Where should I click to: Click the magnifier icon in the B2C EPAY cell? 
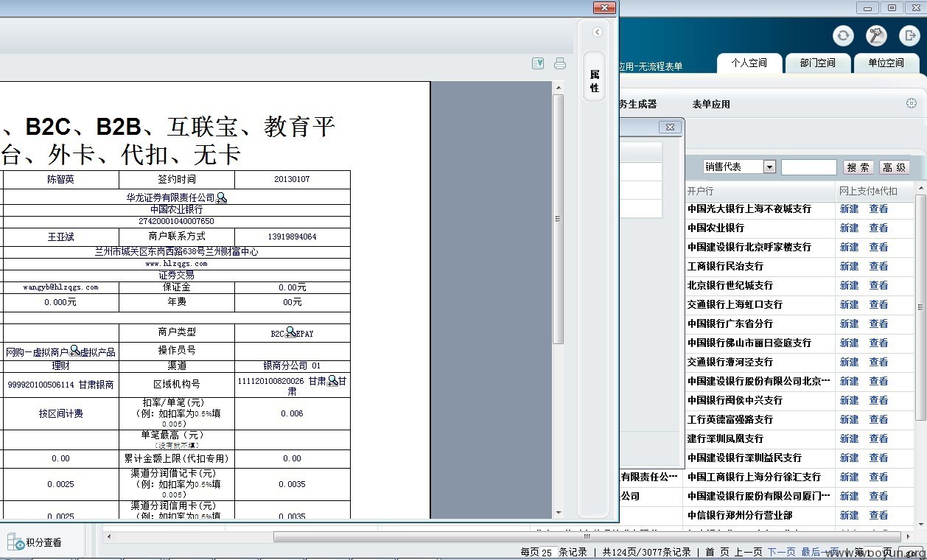click(291, 332)
